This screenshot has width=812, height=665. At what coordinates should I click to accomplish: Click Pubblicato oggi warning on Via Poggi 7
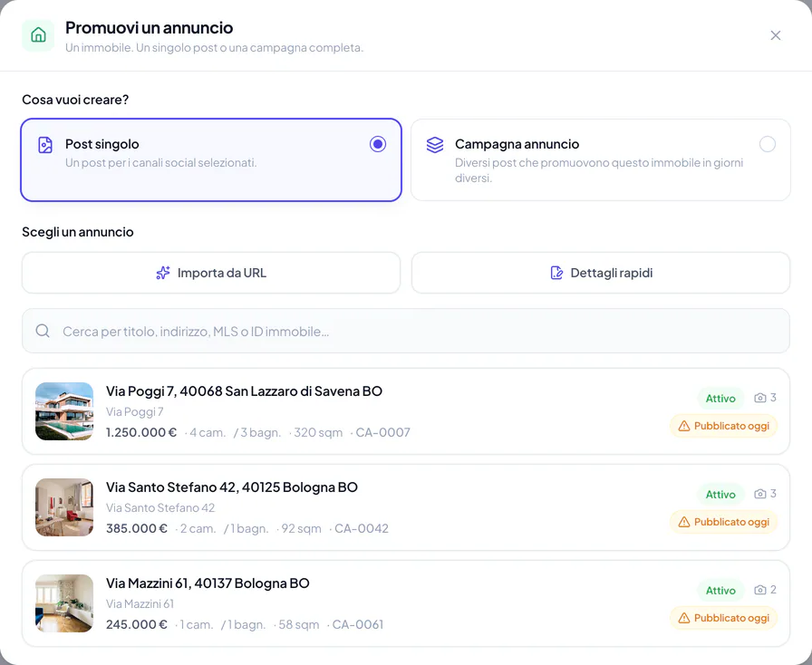tap(723, 426)
